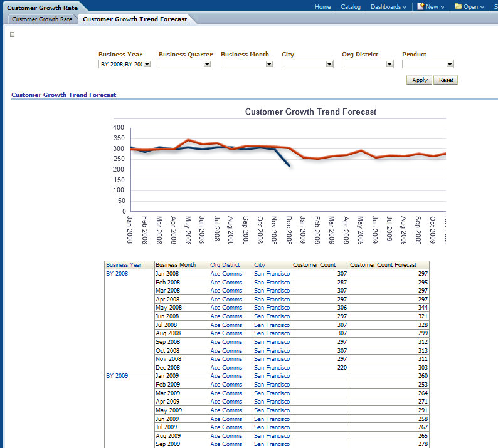Screen dimensions: 498x448
Task: Switch to the Customer Growth Rate tab
Action: [x=42, y=19]
